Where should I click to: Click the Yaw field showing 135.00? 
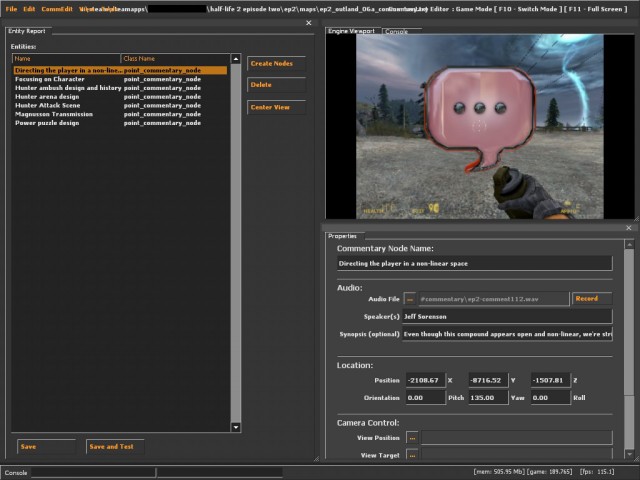click(x=488, y=398)
